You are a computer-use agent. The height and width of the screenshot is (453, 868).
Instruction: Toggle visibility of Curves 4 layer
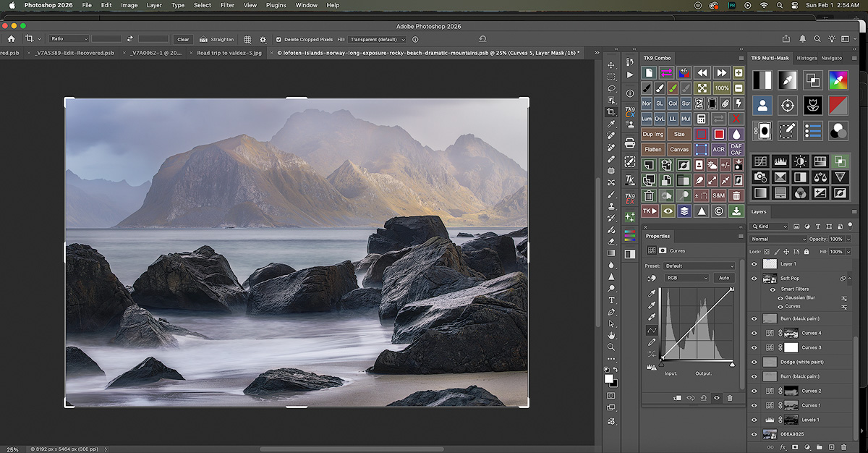point(754,333)
